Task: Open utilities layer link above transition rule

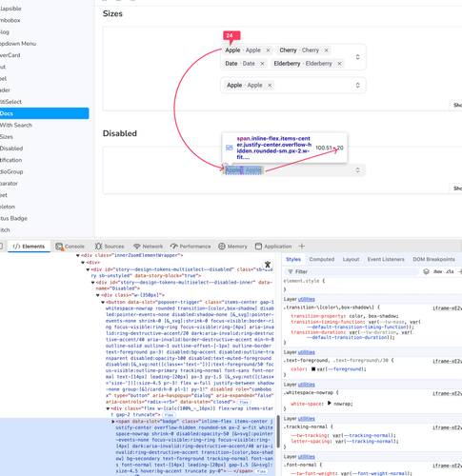Action: [x=307, y=299]
